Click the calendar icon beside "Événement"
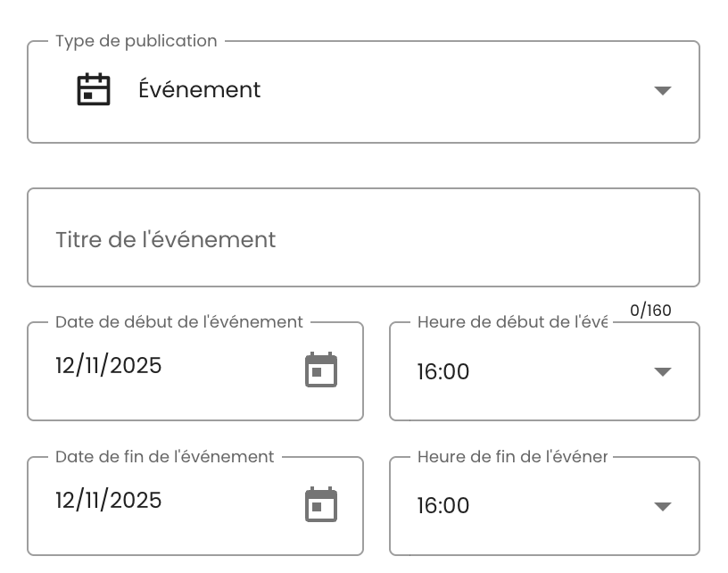This screenshot has width=728, height=573. (93, 89)
